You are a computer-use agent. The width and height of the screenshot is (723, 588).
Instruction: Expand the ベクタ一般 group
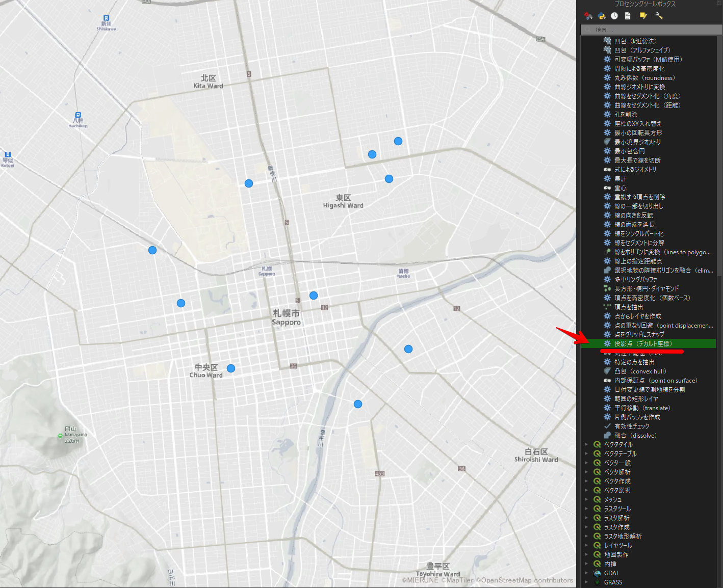tap(586, 463)
